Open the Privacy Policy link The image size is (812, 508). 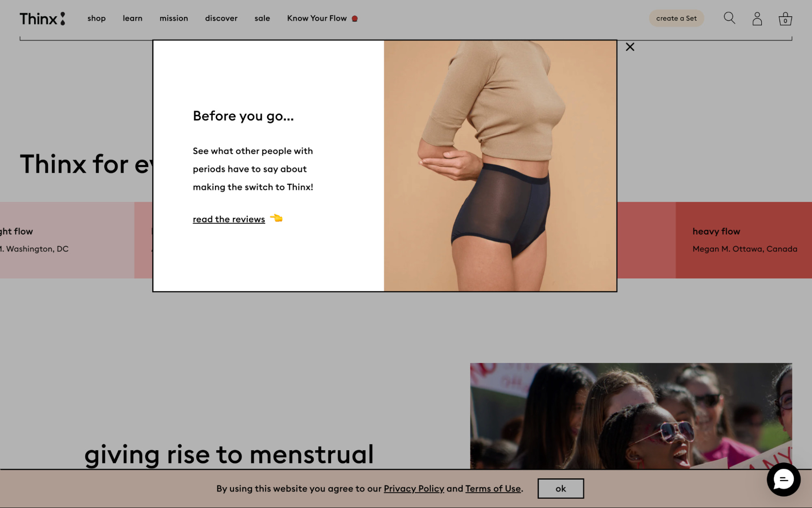[414, 488]
